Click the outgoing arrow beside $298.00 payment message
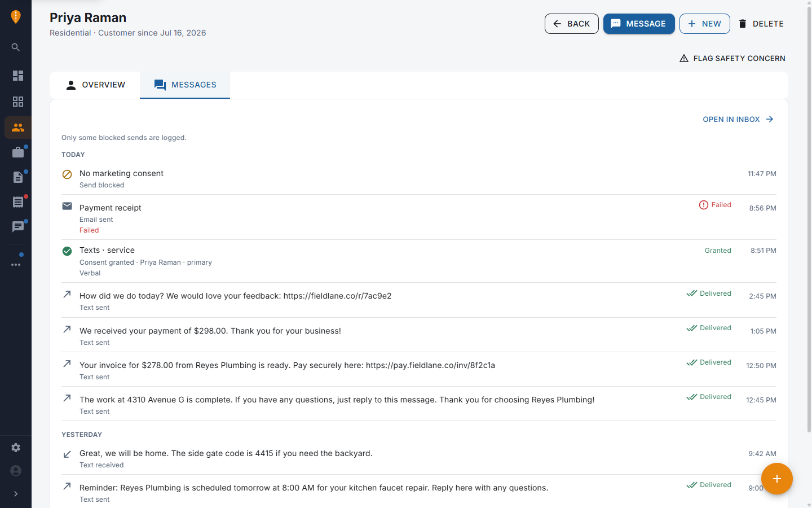 [x=67, y=329]
